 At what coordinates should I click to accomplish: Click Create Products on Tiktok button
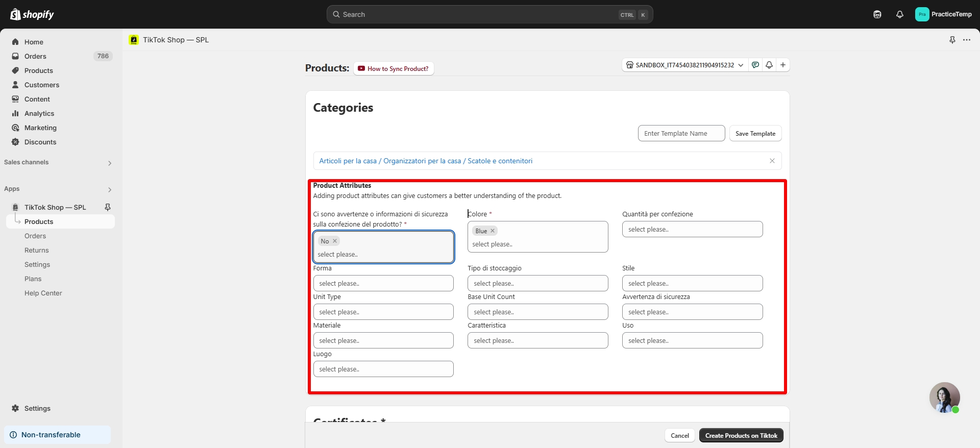[741, 435]
